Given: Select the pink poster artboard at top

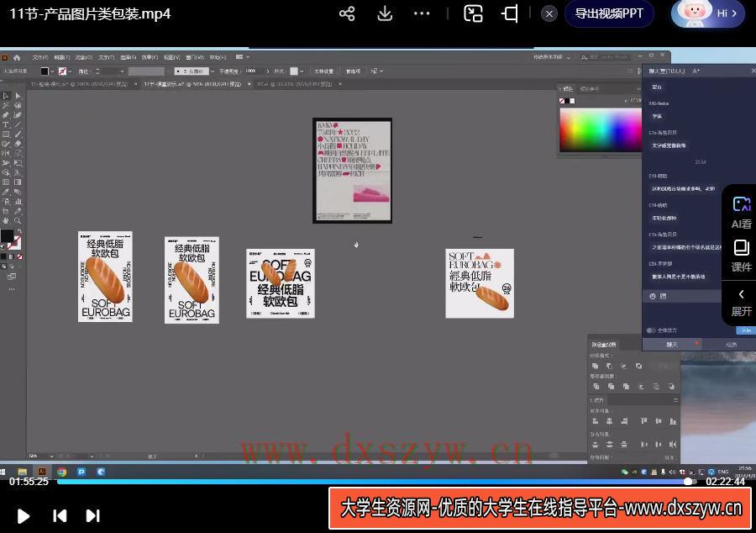Looking at the screenshot, I should 353,171.
